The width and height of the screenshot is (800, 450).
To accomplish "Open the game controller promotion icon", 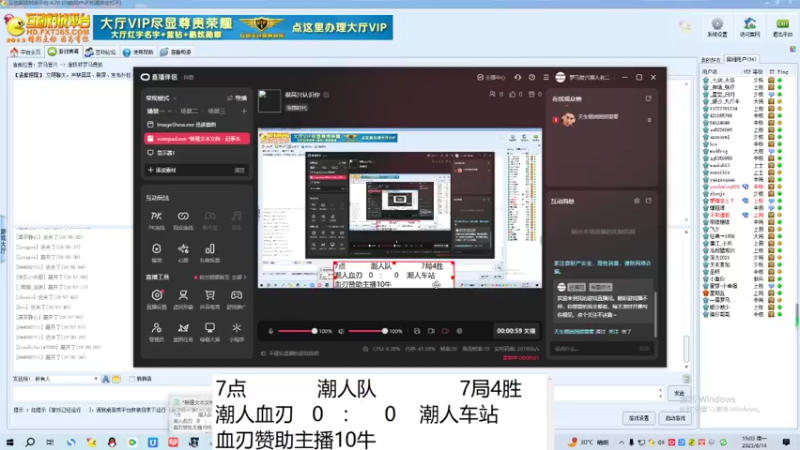I will (236, 299).
